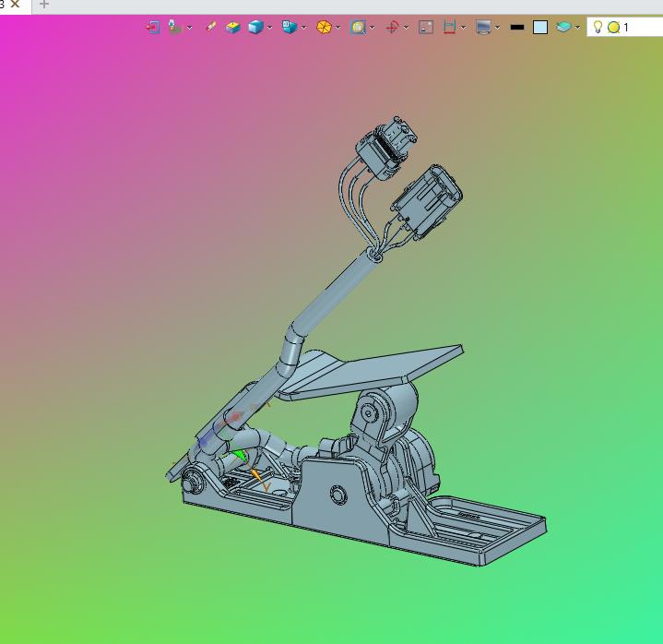The width and height of the screenshot is (663, 644).
Task: Click the measure distance dimension icon
Action: (x=449, y=27)
